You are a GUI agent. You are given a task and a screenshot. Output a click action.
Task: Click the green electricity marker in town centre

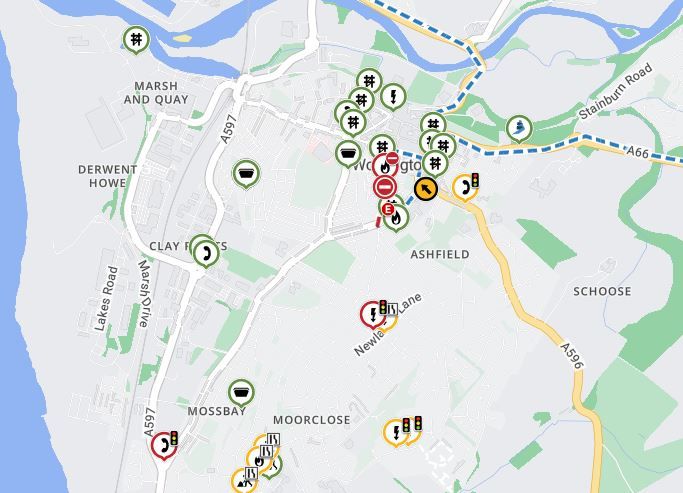click(x=393, y=97)
